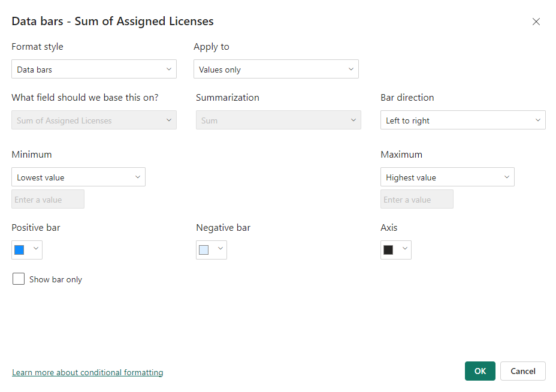Viewport: 556px width, 392px height.
Task: Confirm with the OK button
Action: coord(480,371)
